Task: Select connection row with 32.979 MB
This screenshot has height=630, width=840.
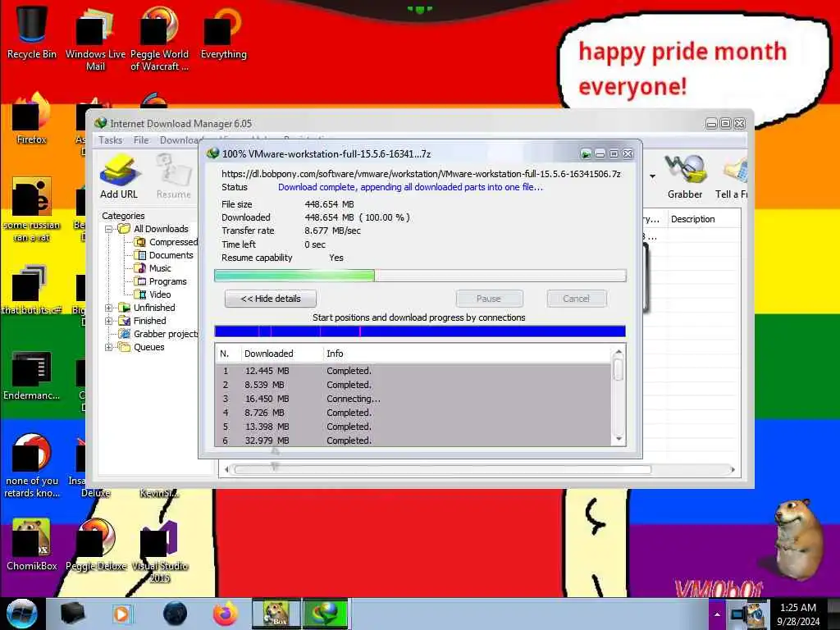Action: click(x=413, y=441)
